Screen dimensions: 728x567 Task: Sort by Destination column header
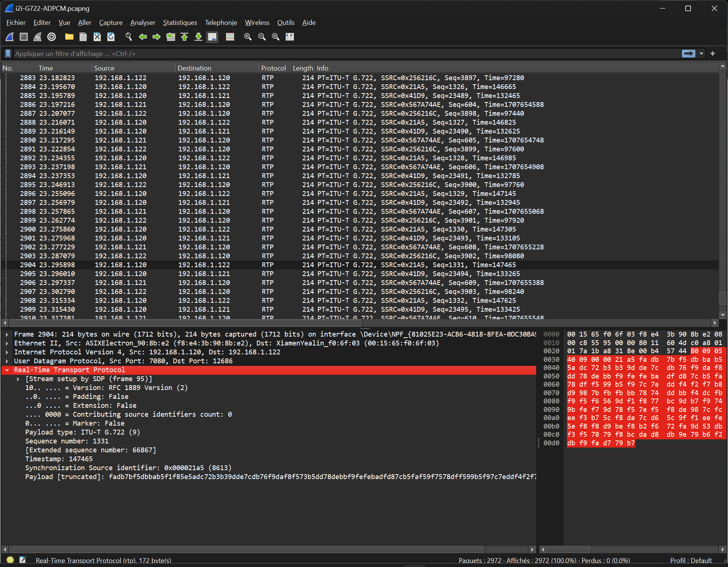tap(217, 68)
